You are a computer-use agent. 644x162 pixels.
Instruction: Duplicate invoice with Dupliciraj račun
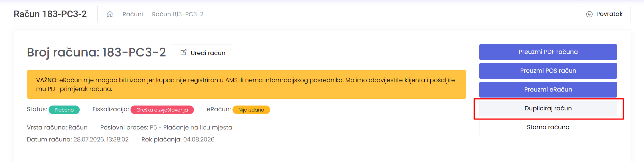pos(548,108)
